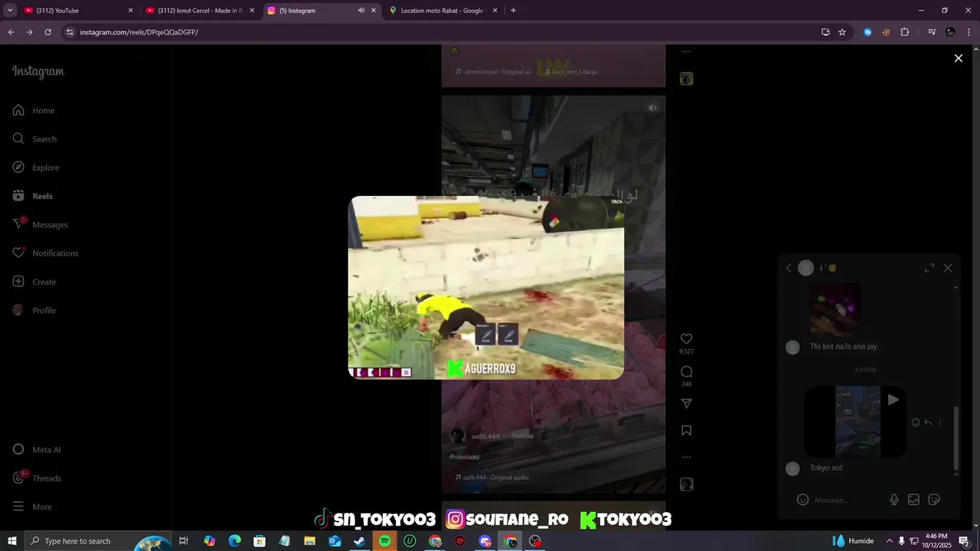
Task: Close the reels viewer with X
Action: [958, 58]
